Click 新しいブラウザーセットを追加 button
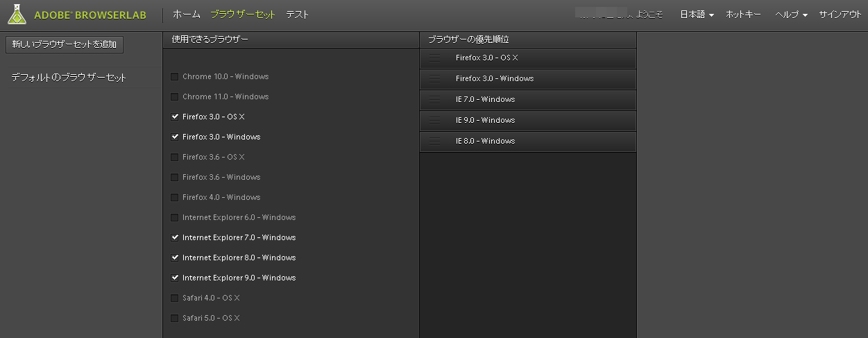Image resolution: width=868 pixels, height=338 pixels. click(65, 44)
